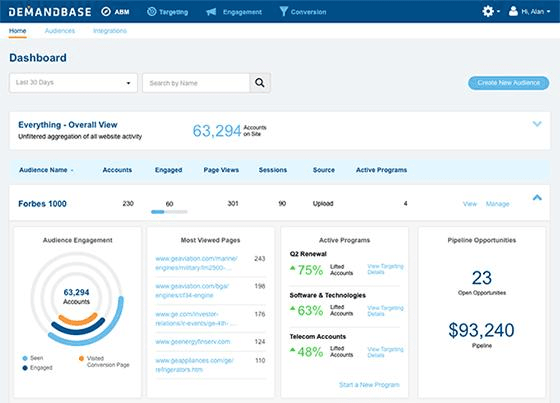
Task: Click the 23 Open Opportunities value
Action: (x=482, y=278)
